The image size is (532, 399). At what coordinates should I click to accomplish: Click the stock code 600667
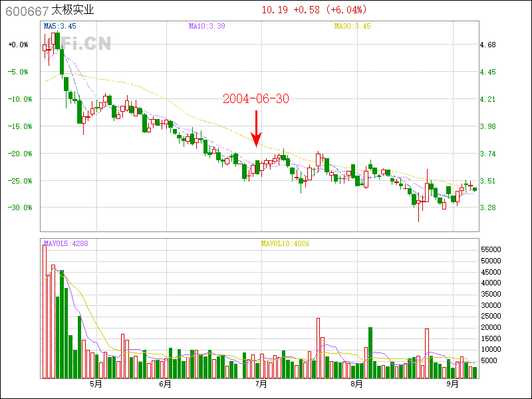(25, 10)
